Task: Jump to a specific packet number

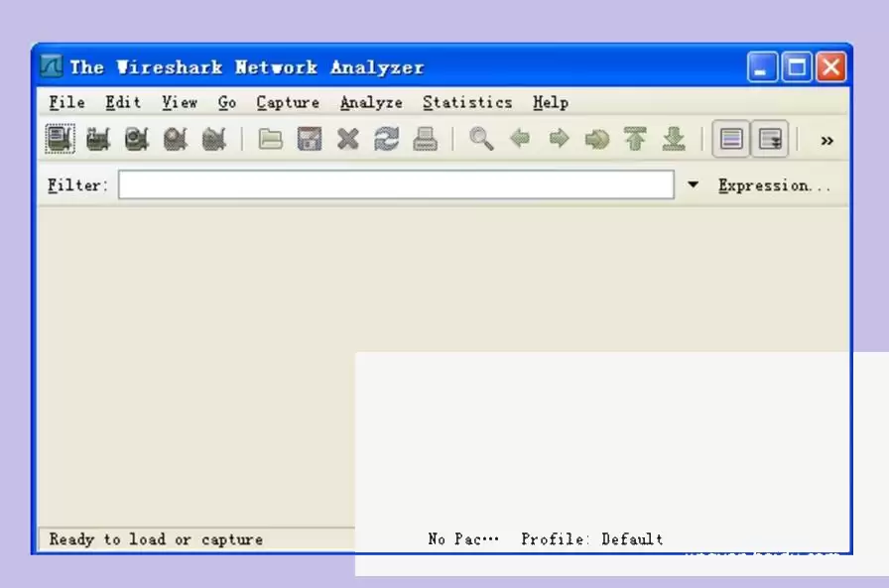Action: tap(597, 139)
